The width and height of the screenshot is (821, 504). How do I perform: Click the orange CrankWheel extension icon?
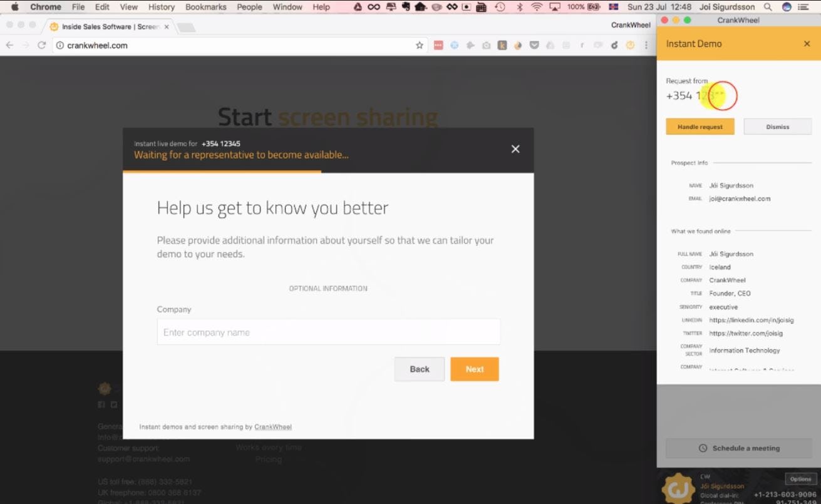(x=630, y=45)
